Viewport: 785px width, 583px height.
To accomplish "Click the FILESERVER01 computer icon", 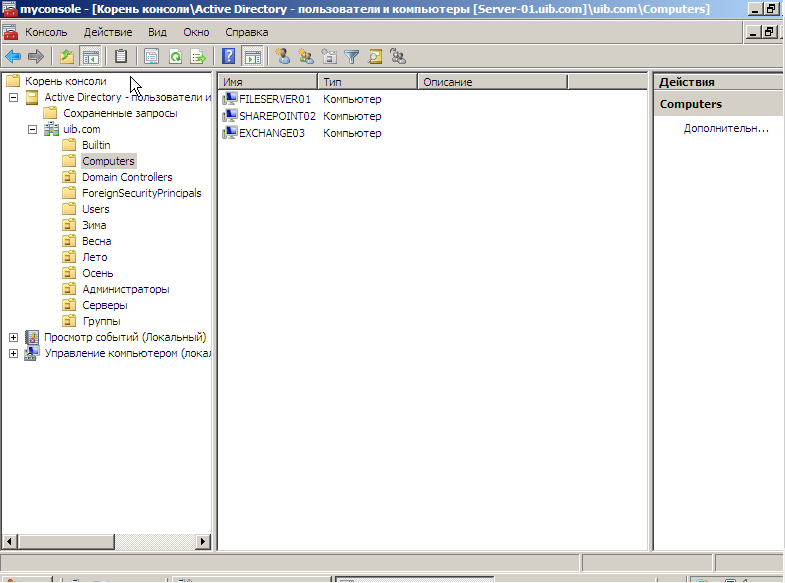I will coord(229,99).
